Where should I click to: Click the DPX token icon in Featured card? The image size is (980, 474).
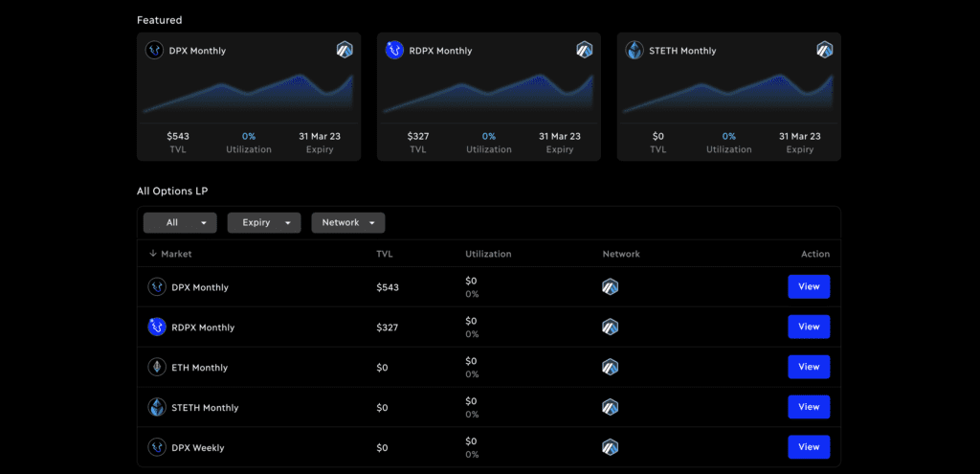pos(154,51)
